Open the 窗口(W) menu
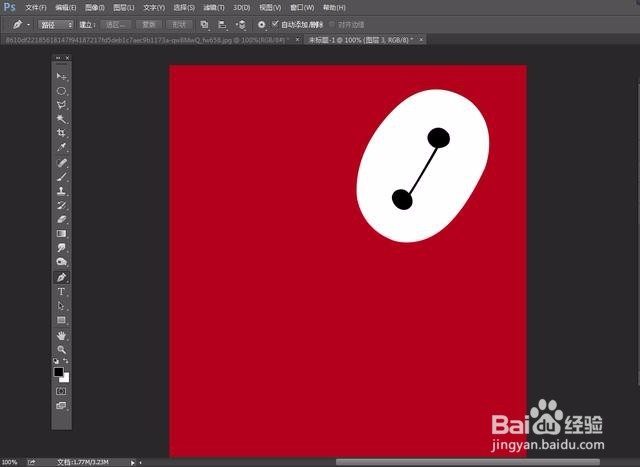 click(x=302, y=8)
